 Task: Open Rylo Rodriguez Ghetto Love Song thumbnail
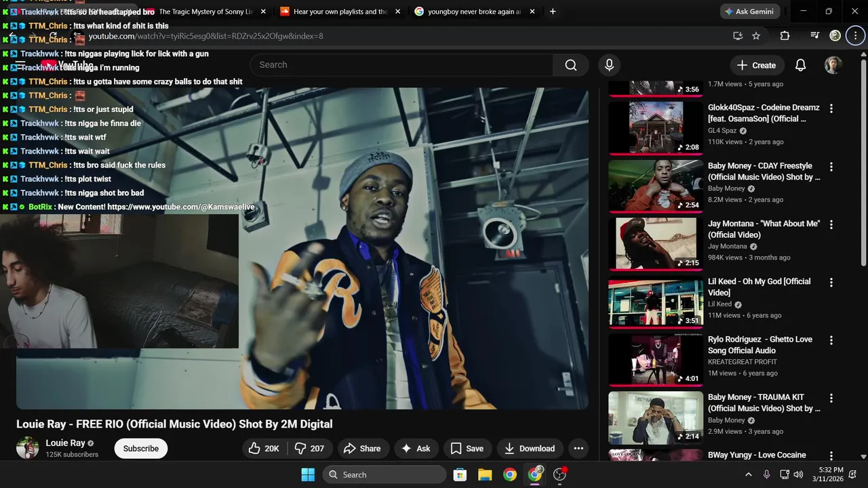tap(656, 359)
